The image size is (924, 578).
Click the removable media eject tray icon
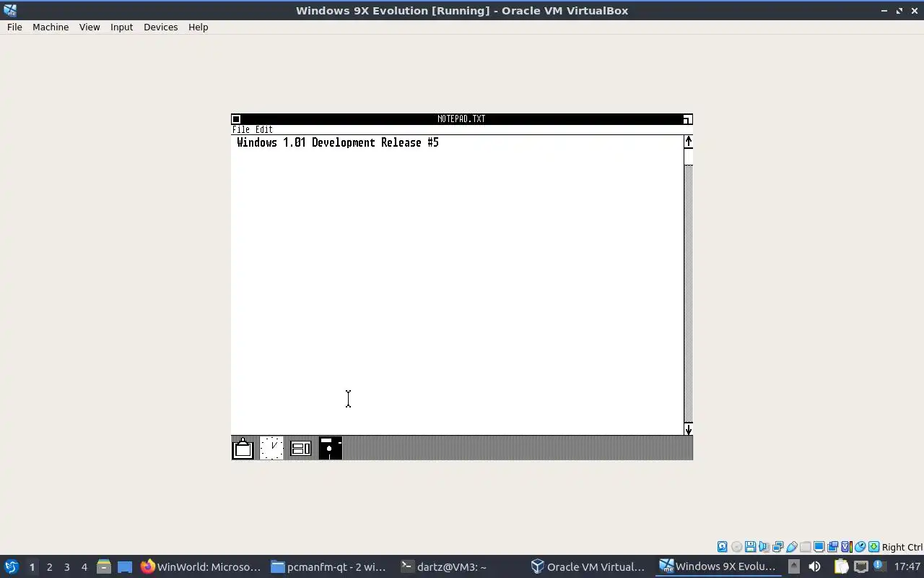coord(793,566)
